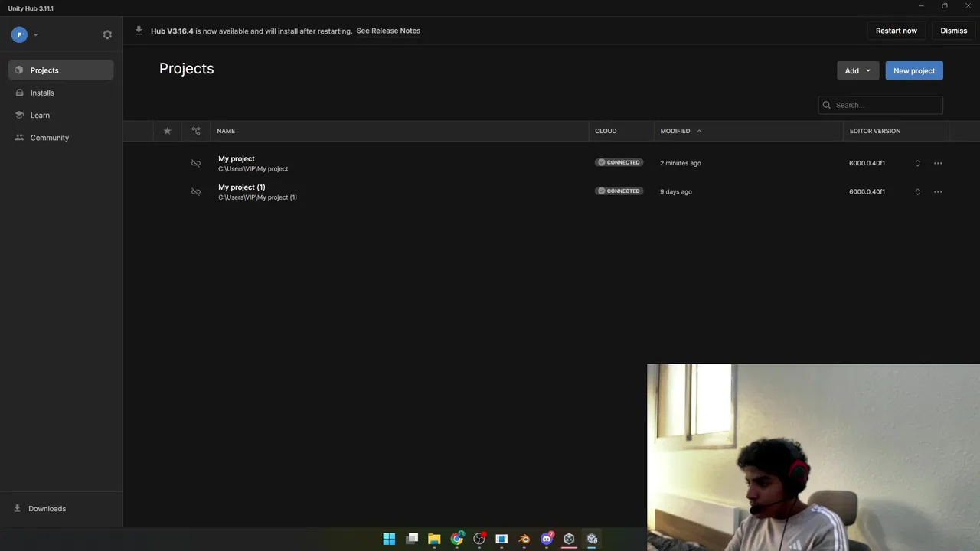The width and height of the screenshot is (980, 551).
Task: Expand the account dropdown arrow
Action: pos(35,34)
